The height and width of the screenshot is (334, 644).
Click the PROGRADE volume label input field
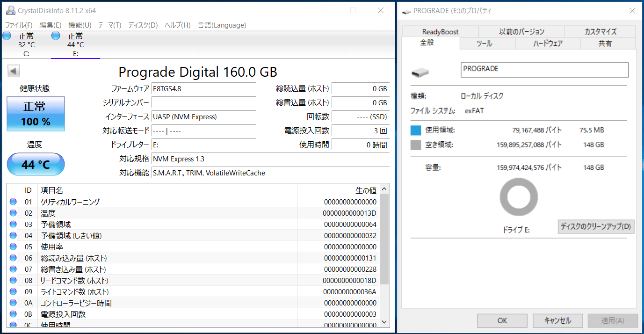coord(544,70)
